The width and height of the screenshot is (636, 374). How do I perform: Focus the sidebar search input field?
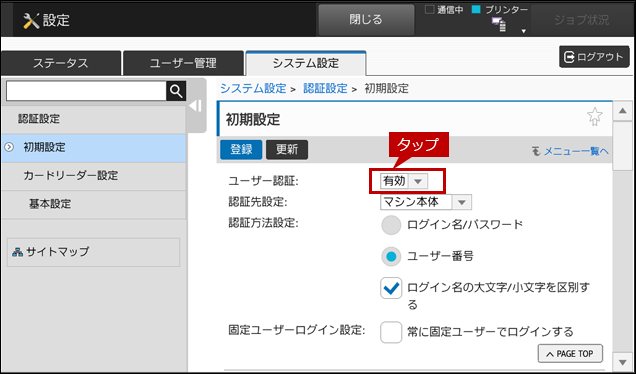86,91
